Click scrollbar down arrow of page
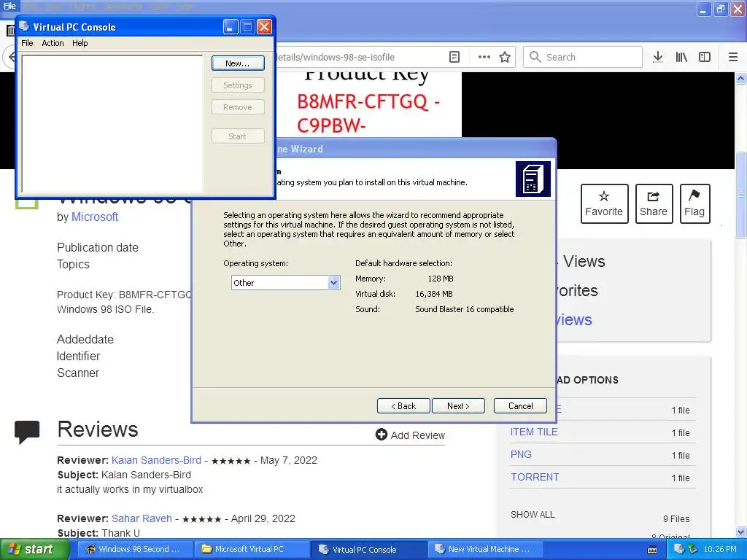This screenshot has width=747, height=560. click(x=741, y=532)
